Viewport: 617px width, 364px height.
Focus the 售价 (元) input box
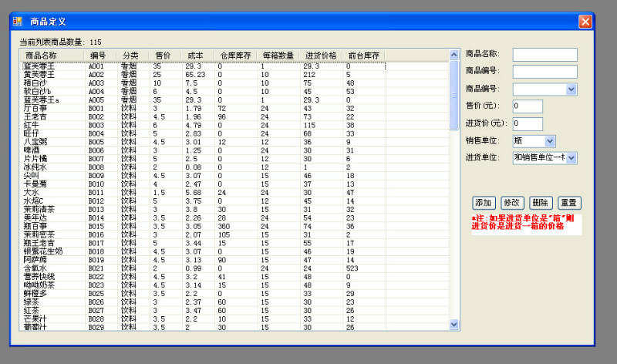pos(528,106)
